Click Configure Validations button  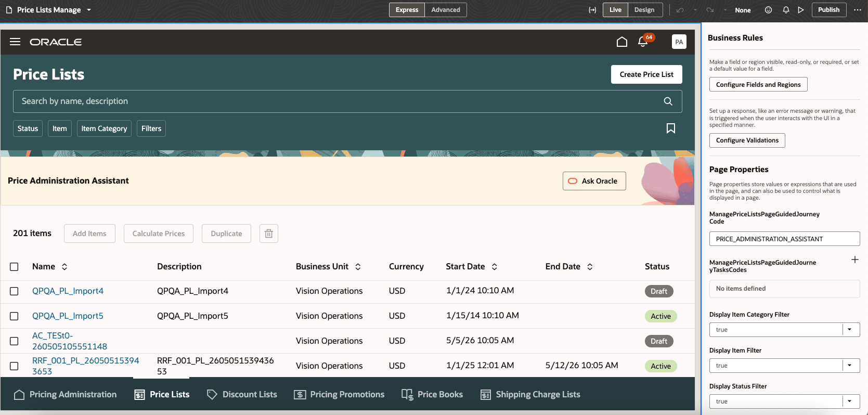(747, 140)
